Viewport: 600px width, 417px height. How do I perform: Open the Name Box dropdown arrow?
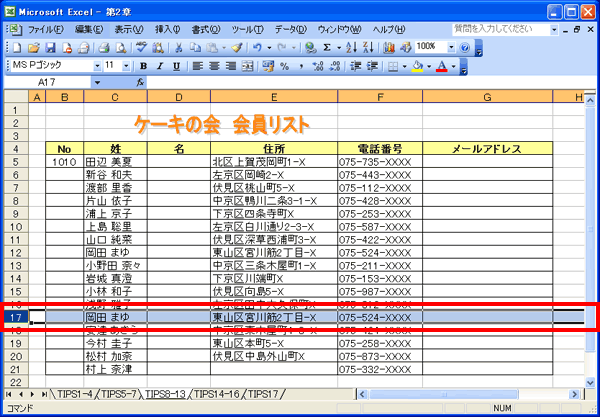pos(97,82)
